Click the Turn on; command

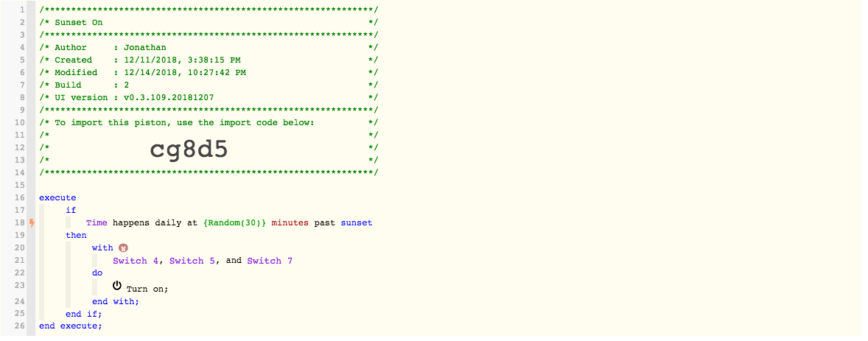(x=147, y=289)
